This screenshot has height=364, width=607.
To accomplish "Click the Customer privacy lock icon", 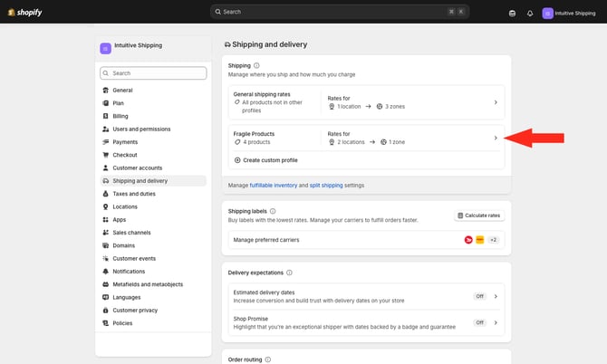I will pos(105,311).
